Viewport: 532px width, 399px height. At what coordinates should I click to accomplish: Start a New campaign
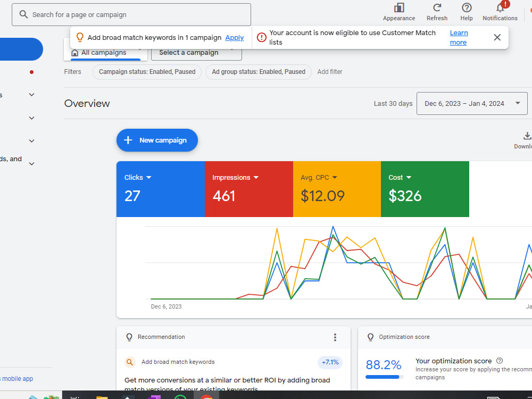click(157, 140)
